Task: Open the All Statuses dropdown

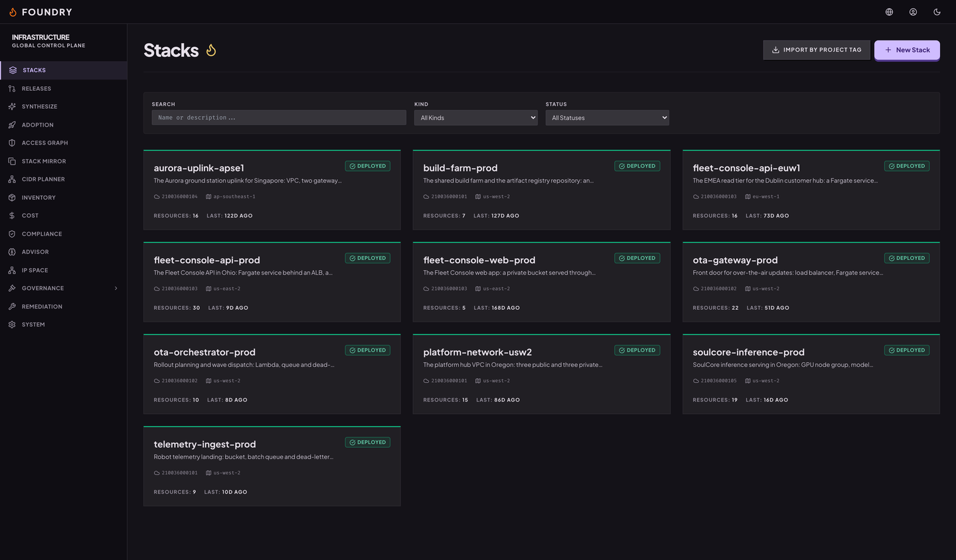Action: (607, 117)
